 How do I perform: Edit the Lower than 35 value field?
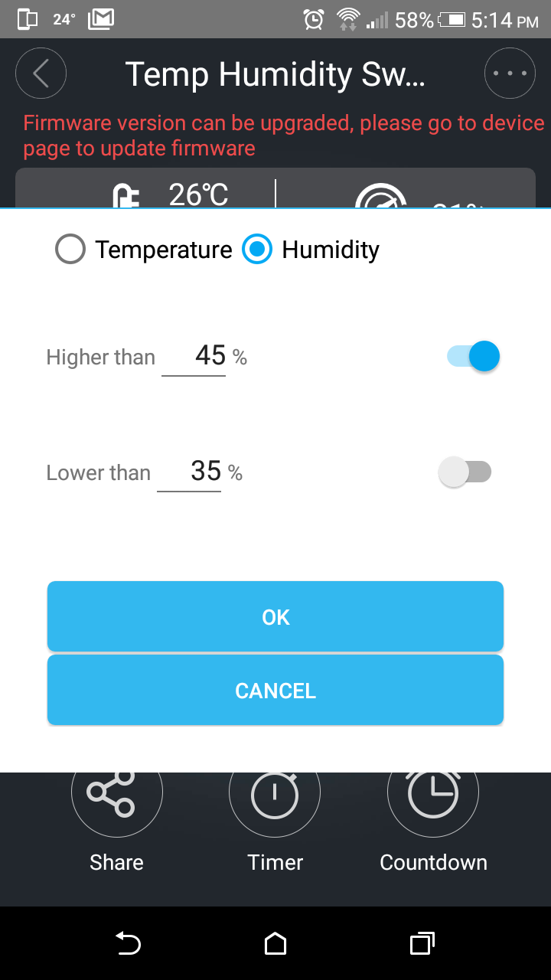tap(189, 472)
